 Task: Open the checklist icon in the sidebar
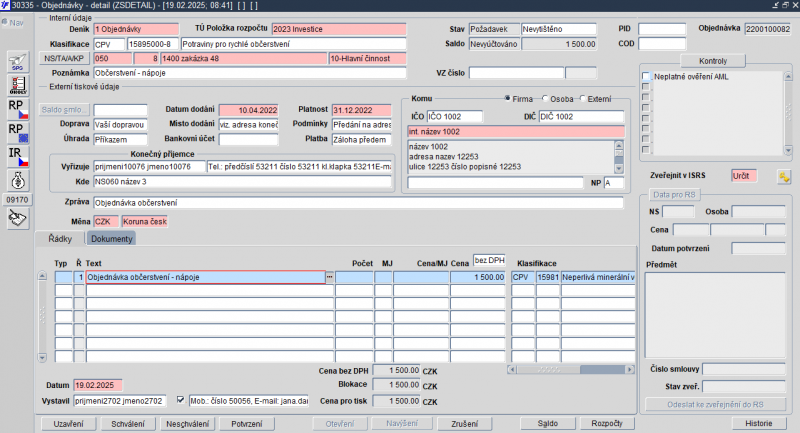click(x=18, y=85)
